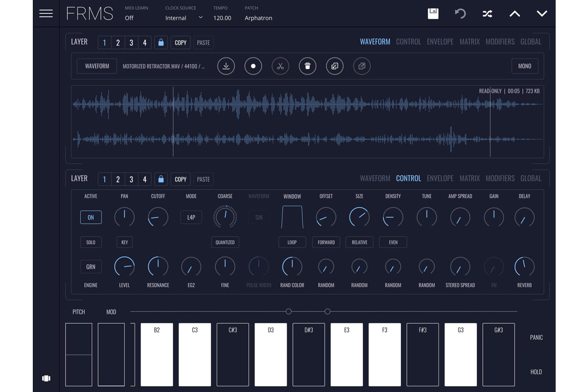The image size is (588, 392).
Task: Click the WAVEFORM selector button beside file name
Action: click(x=97, y=66)
